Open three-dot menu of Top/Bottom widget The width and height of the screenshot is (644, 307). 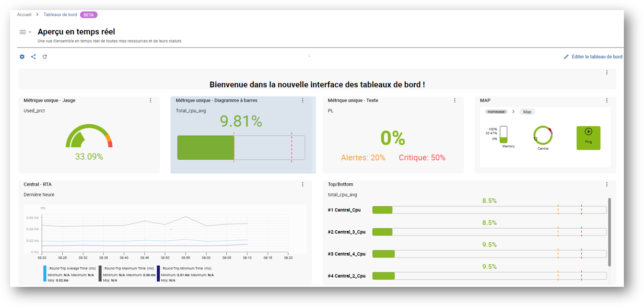click(x=607, y=184)
